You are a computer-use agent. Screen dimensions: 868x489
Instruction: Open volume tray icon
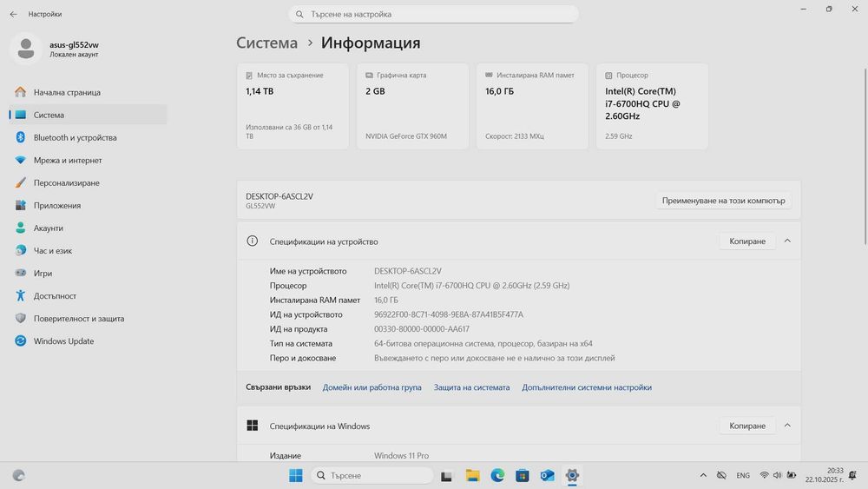(x=777, y=475)
